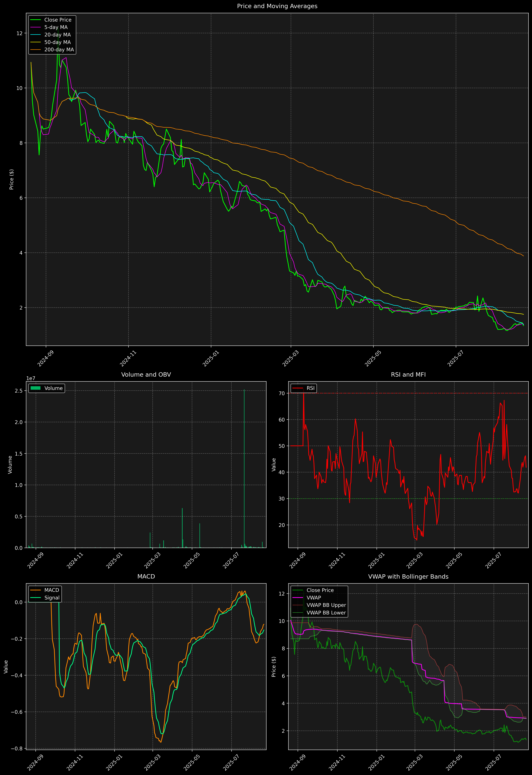
Task: Click the green Volume legend swatch
Action: coord(35,388)
